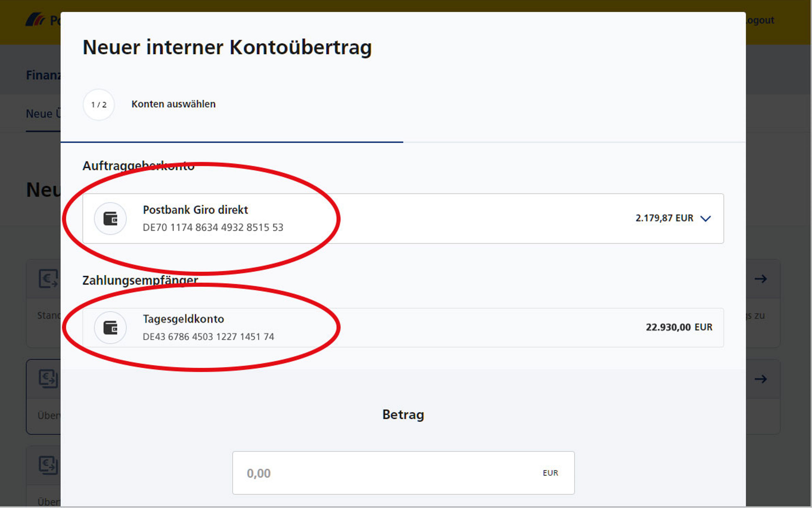Viewport: 812px width, 508px height.
Task: Click Logout in the background page header
Action: click(760, 20)
